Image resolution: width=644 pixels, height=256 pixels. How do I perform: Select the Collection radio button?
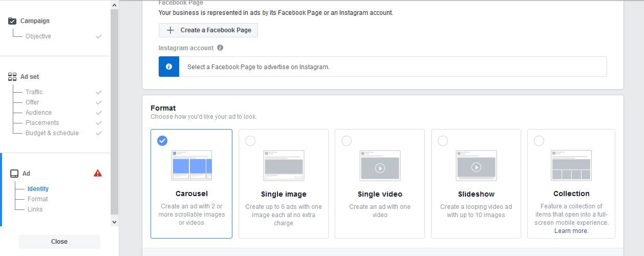pos(539,141)
